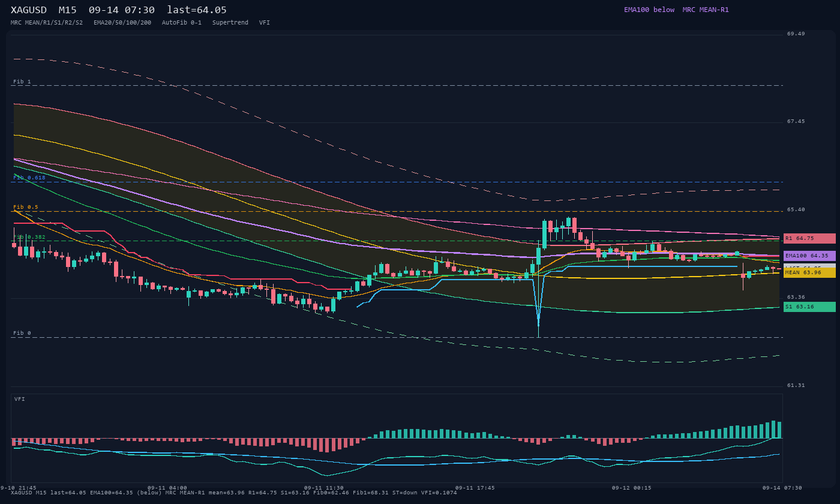
Task: Click the XAGUSD symbol in chart title
Action: pos(30,10)
